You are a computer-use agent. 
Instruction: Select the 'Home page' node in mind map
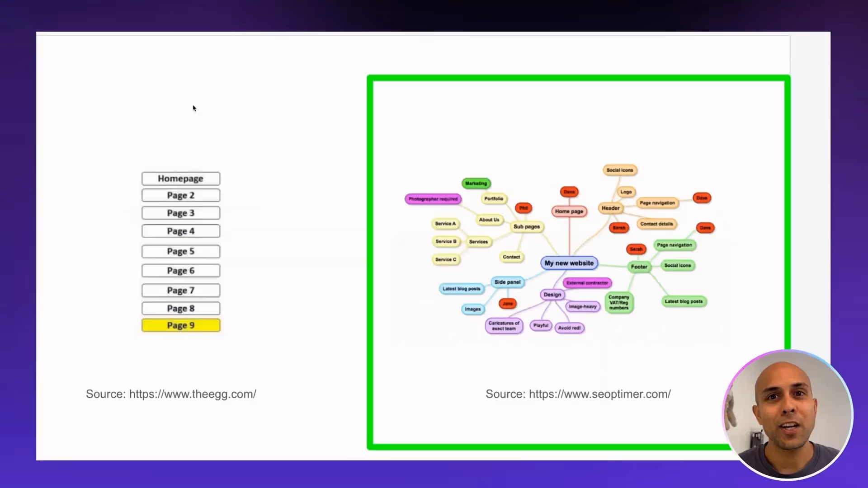(569, 211)
